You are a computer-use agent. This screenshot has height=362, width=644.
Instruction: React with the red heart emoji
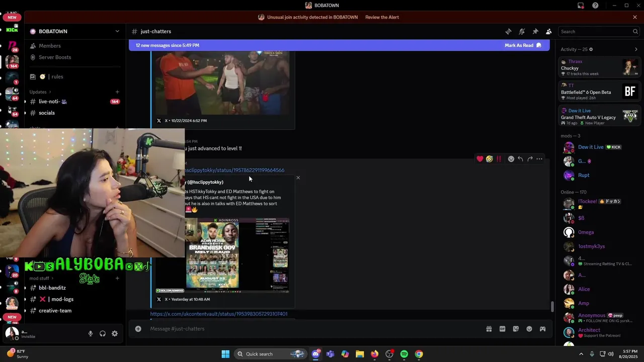point(480,159)
